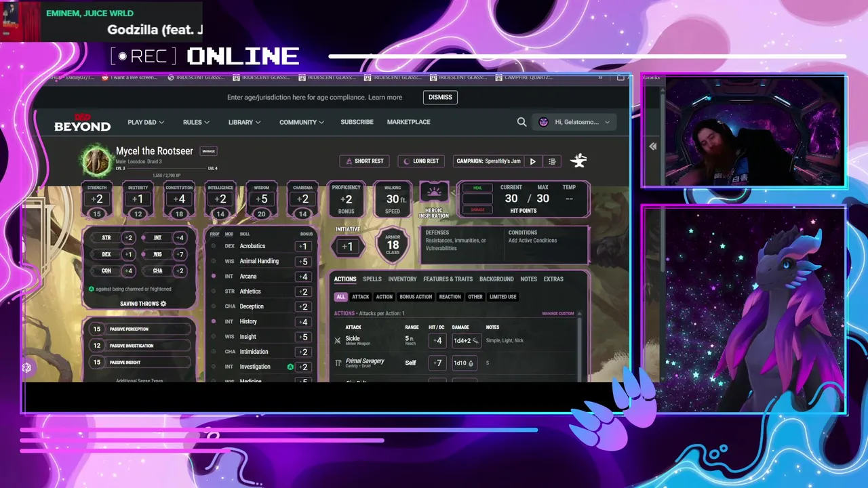Click the advantage icon beside charmed or frightened
The width and height of the screenshot is (868, 488).
[x=92, y=289]
